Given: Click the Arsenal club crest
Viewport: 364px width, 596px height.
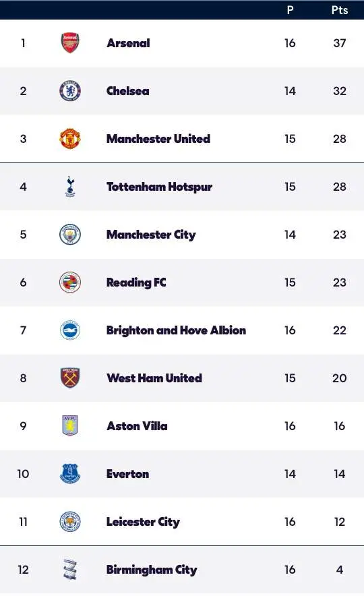Looking at the screenshot, I should (70, 42).
